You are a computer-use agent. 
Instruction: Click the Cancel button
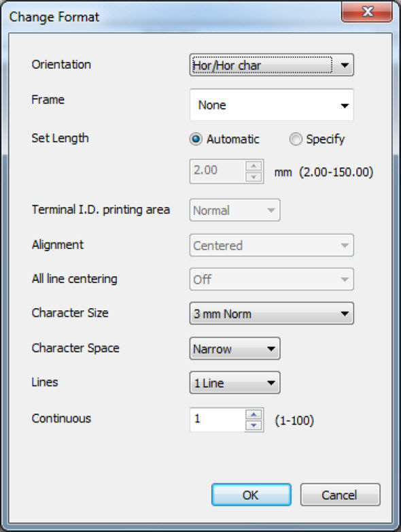coord(340,495)
